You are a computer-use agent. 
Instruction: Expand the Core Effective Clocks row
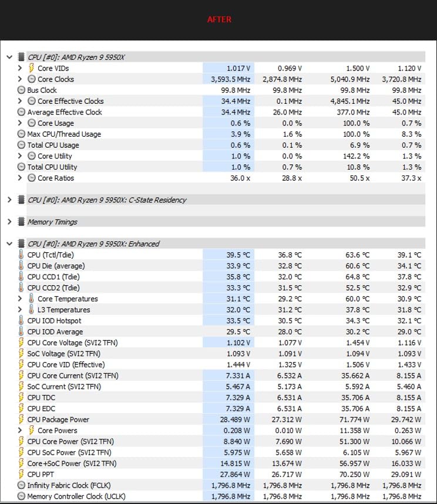click(x=20, y=101)
